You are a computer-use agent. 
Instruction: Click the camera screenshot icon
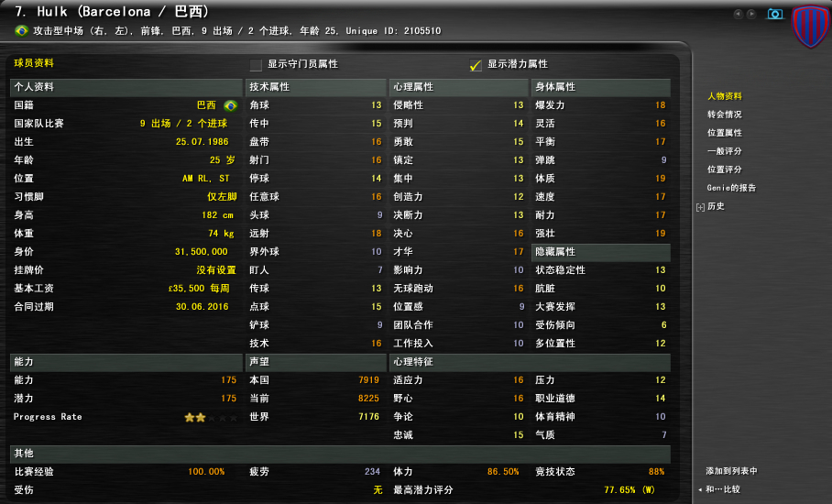[774, 14]
